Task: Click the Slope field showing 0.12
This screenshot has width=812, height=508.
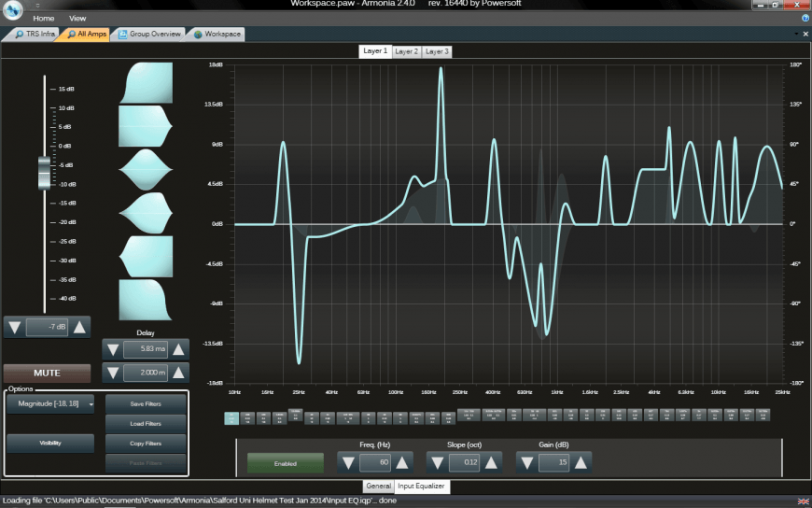Action: (465, 462)
